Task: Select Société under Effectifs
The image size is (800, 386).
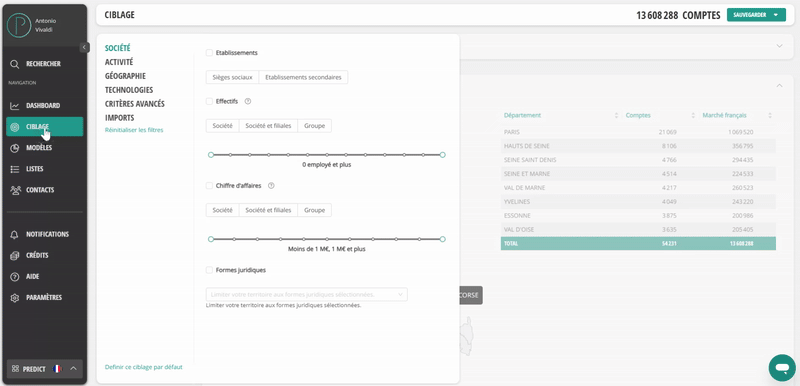Action: (222, 126)
